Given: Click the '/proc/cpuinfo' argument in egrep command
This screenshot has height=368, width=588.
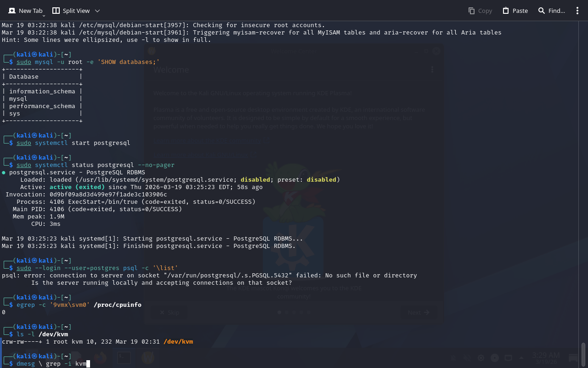Looking at the screenshot, I should click(x=117, y=305).
